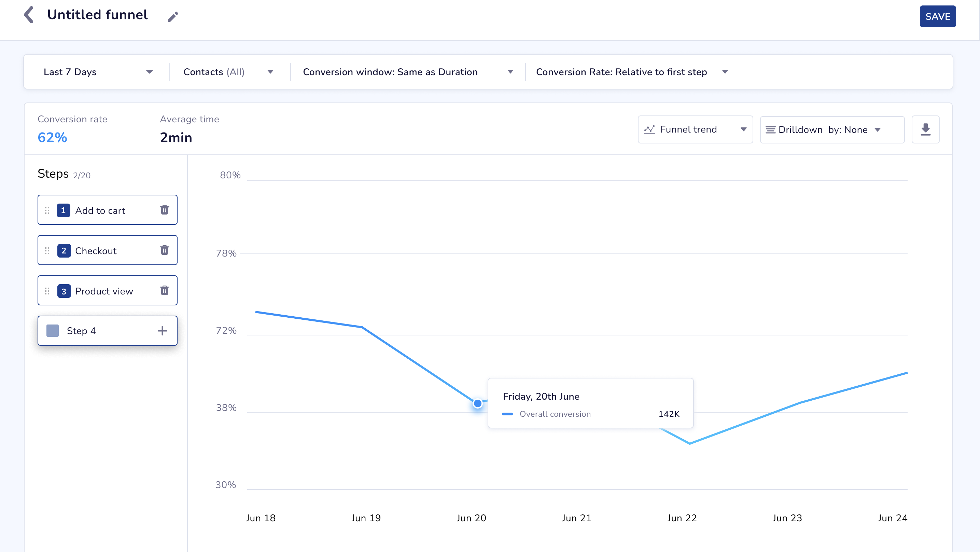Download the chart with the download icon
The width and height of the screenshot is (980, 552).
925,129
